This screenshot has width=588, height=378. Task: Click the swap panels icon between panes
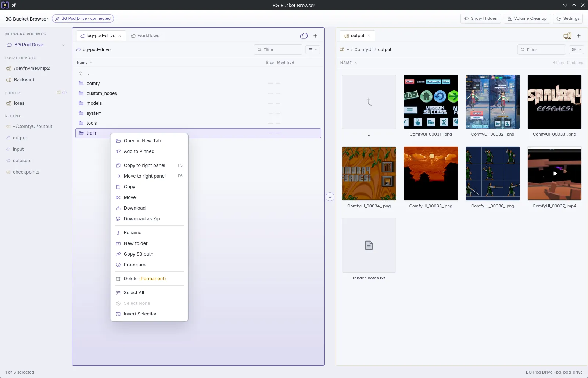(330, 197)
